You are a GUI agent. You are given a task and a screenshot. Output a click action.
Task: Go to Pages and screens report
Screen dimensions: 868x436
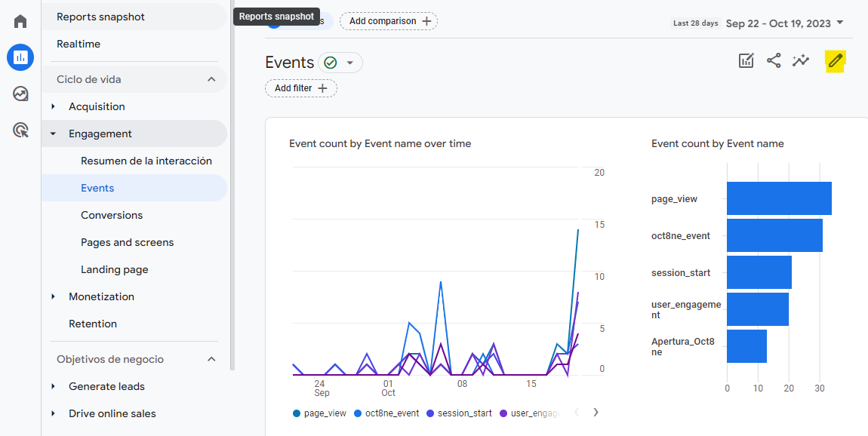pyautogui.click(x=127, y=242)
